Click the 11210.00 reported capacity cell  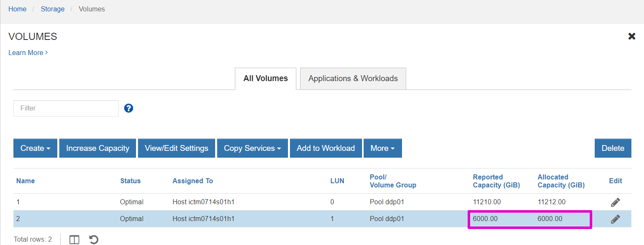[487, 202]
